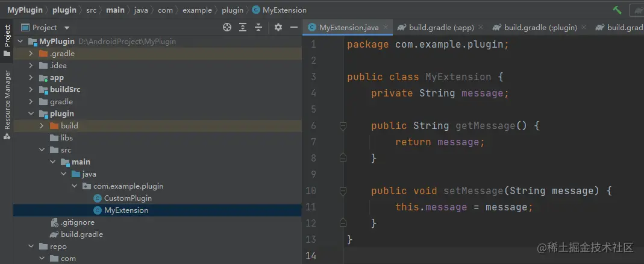Fold the getMessage method at line 6
The height and width of the screenshot is (264, 644).
point(343,126)
